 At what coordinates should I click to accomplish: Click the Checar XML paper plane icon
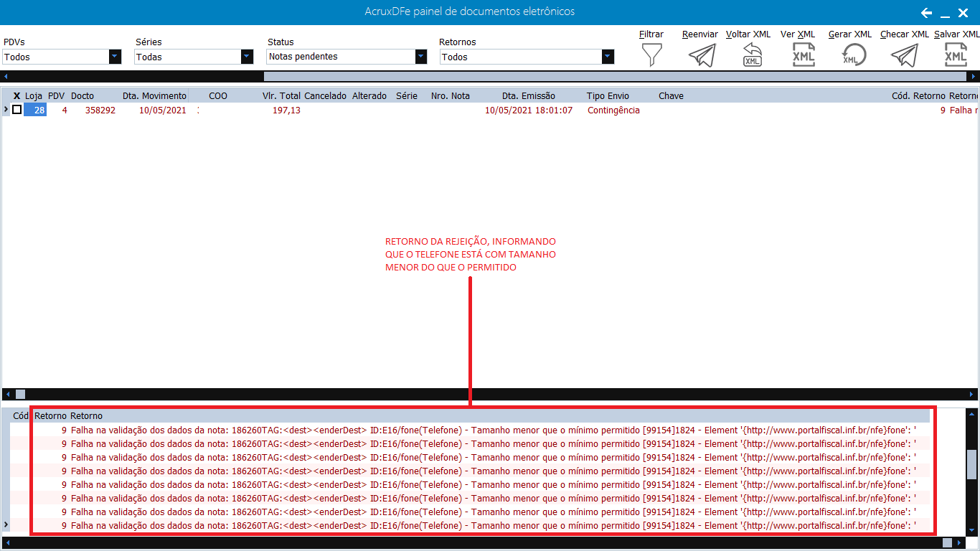point(904,55)
